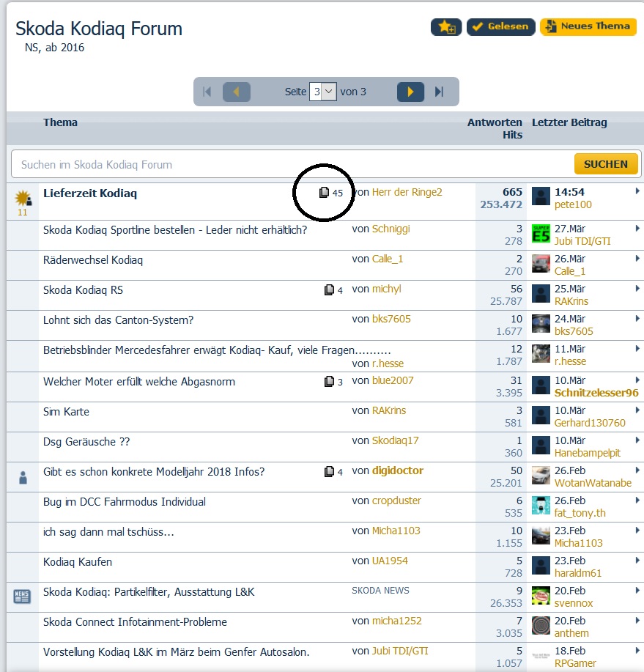Open Skoda Connect Infotainment-Probleme thread
The height and width of the screenshot is (672, 644).
point(135,622)
